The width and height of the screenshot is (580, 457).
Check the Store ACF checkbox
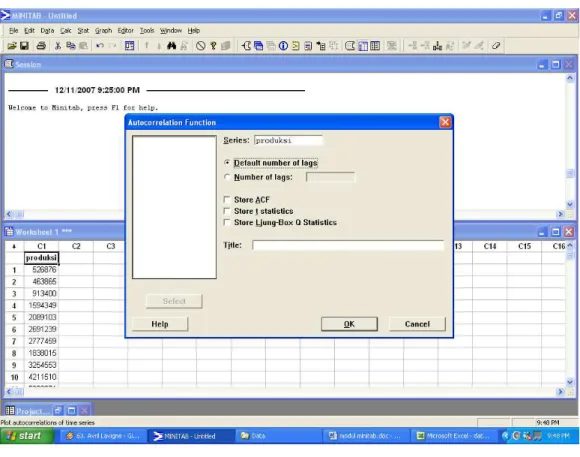[x=227, y=200]
